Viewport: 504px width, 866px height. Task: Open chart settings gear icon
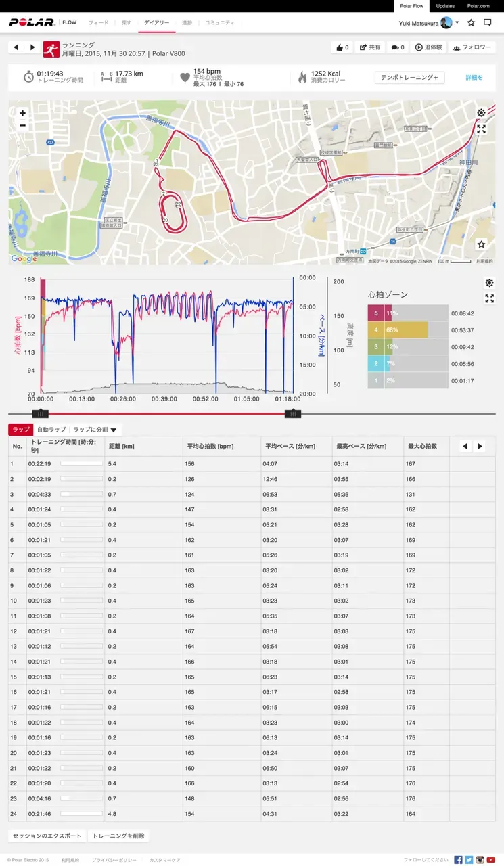(489, 283)
